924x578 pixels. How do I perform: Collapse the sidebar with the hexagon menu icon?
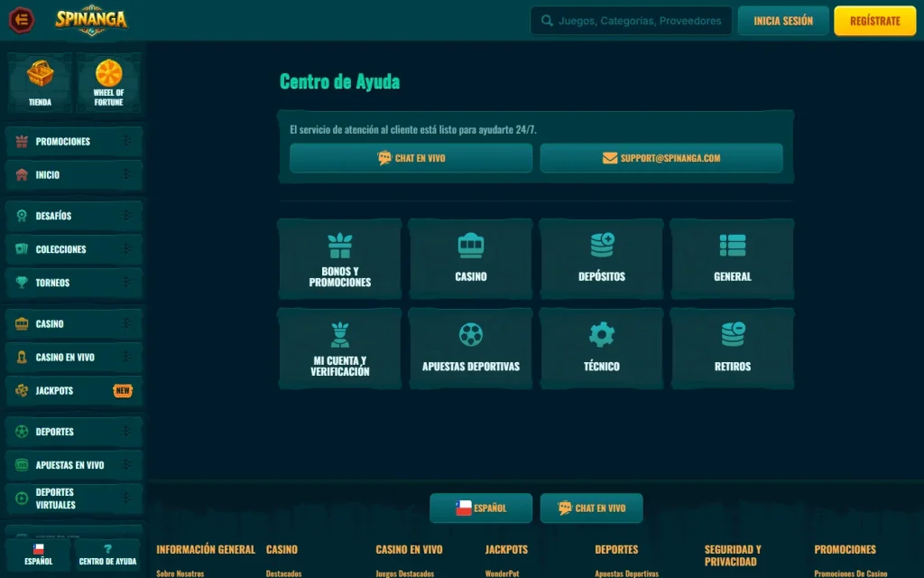pyautogui.click(x=22, y=20)
